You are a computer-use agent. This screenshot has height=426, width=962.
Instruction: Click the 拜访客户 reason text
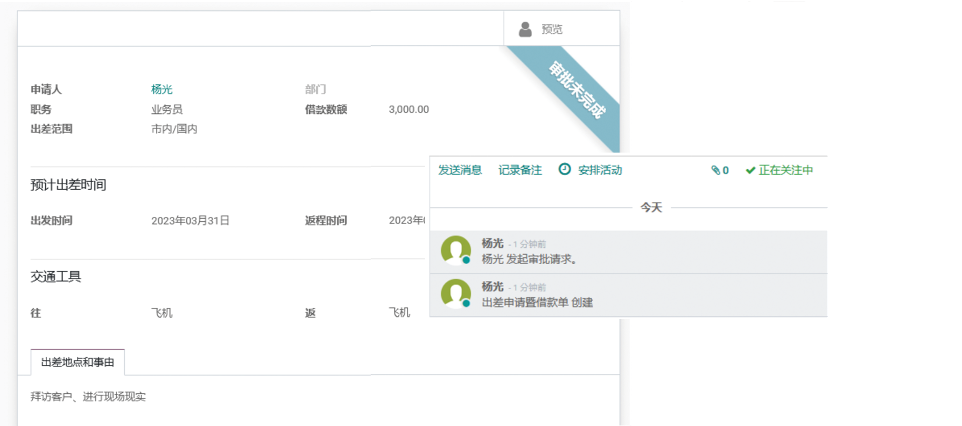(89, 397)
